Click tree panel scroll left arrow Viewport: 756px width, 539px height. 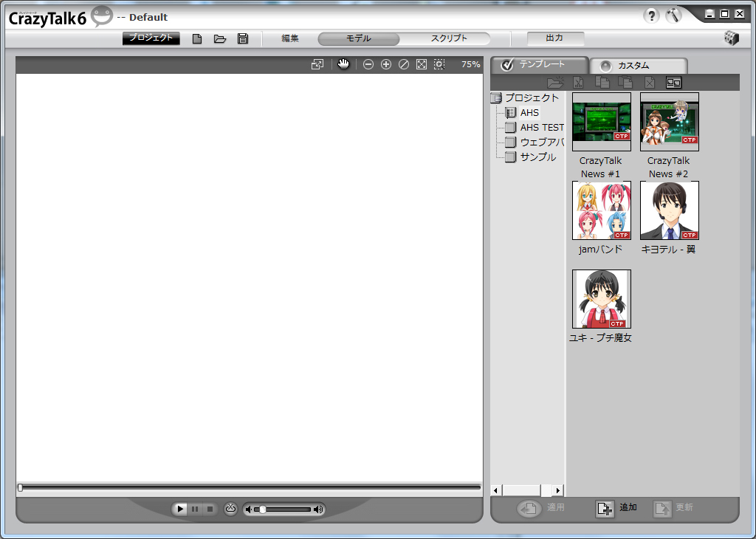click(495, 490)
